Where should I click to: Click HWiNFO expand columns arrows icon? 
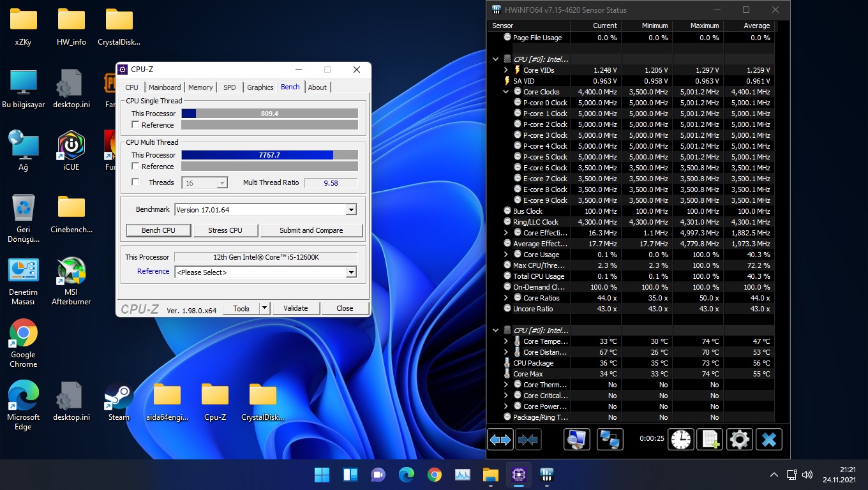click(500, 439)
